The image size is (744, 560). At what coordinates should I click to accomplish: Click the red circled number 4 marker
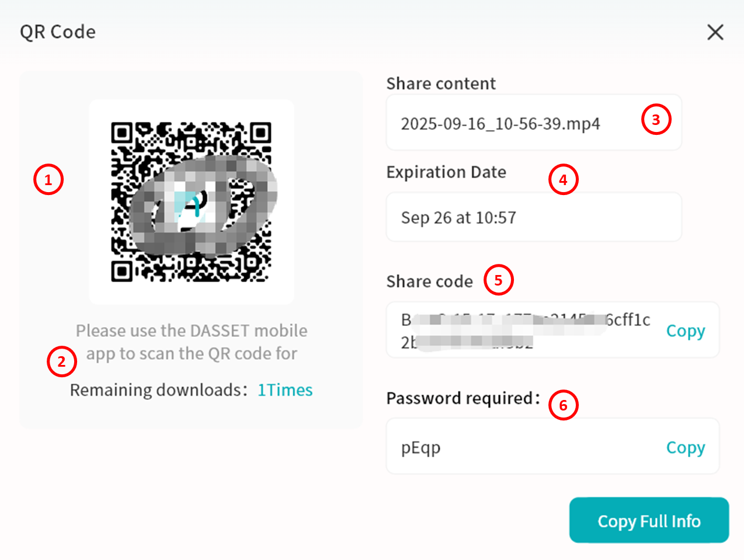[563, 180]
